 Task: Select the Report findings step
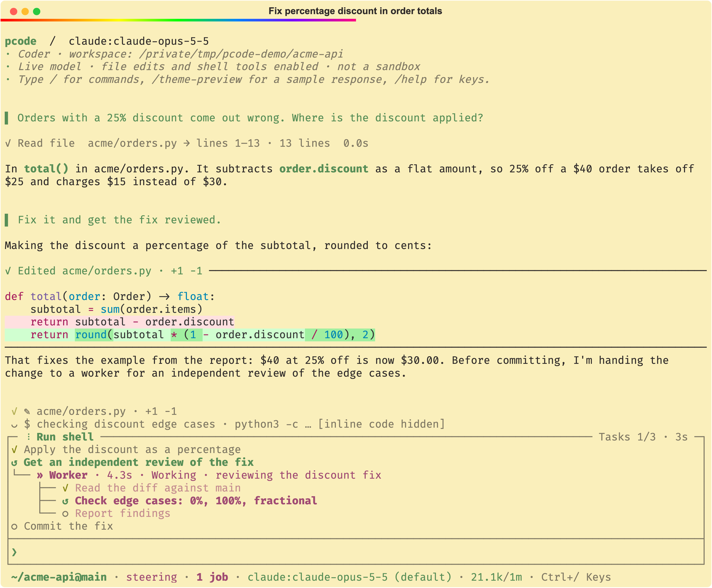click(116, 514)
